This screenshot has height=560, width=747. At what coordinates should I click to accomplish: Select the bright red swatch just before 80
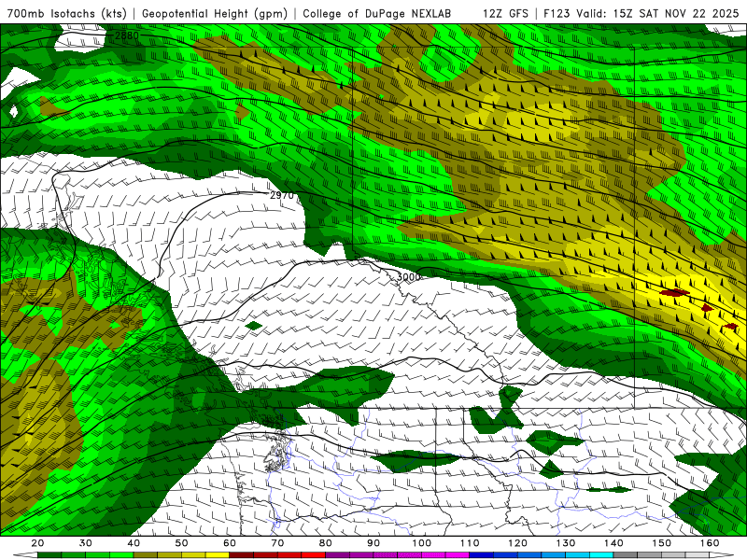pos(314,555)
